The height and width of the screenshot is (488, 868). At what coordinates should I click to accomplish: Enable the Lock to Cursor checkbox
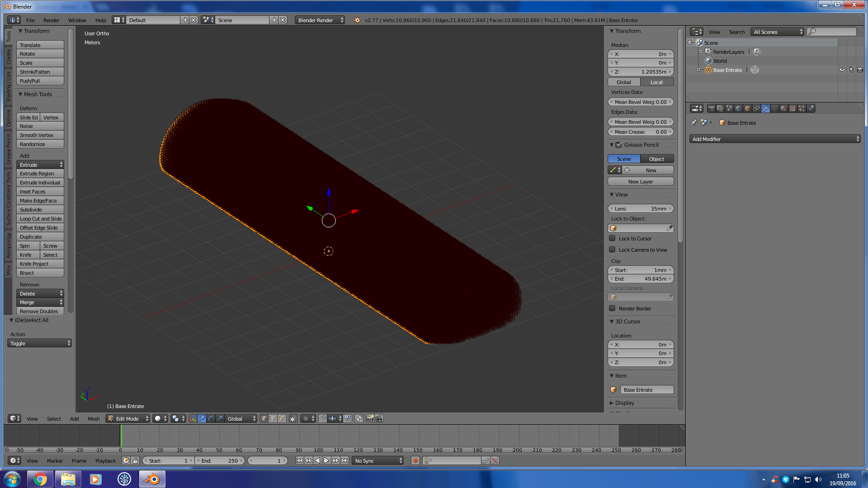(x=612, y=238)
